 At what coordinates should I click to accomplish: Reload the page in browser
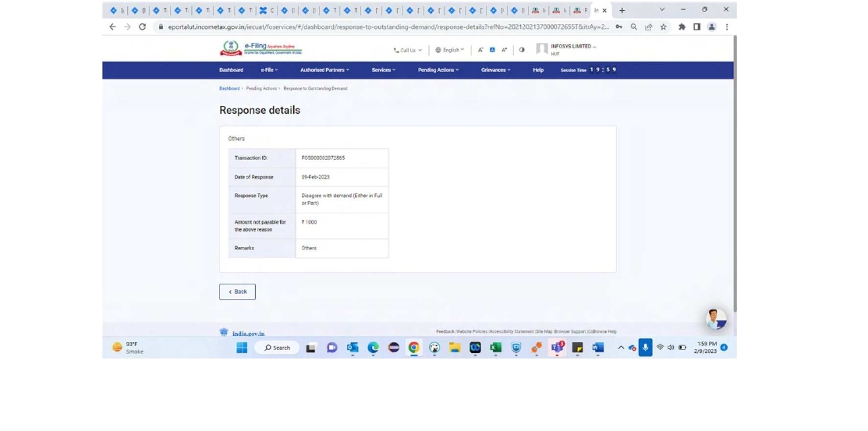coord(142,26)
